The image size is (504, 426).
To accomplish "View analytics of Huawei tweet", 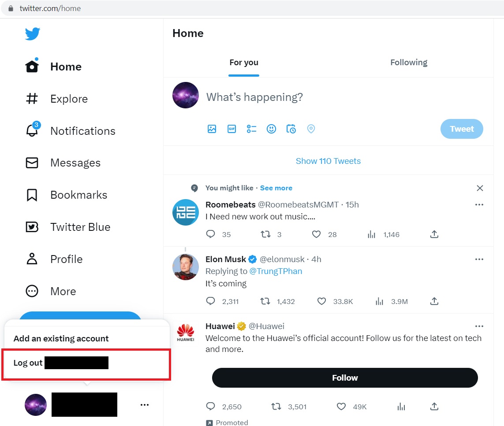I will 401,407.
